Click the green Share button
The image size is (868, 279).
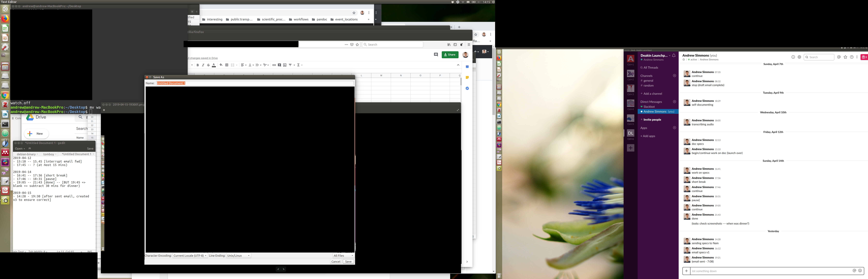coord(450,55)
